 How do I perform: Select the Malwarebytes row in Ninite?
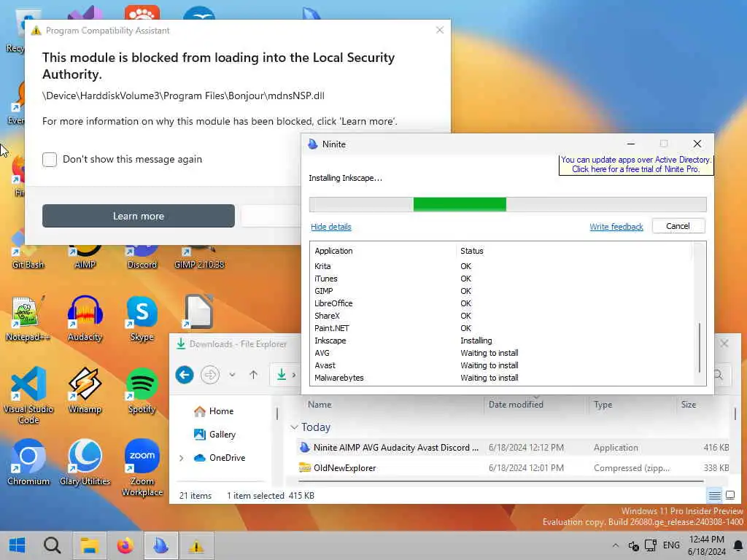click(502, 378)
